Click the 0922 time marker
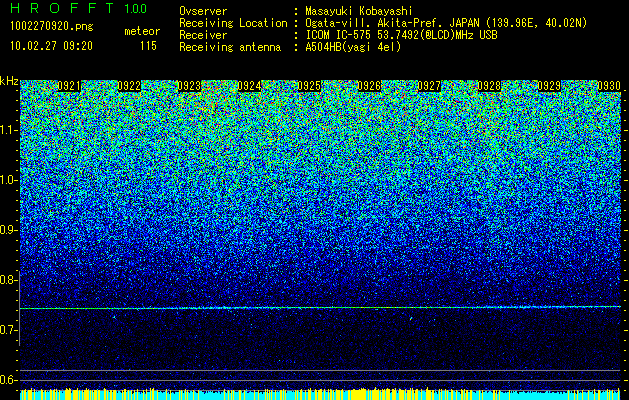 [x=129, y=86]
